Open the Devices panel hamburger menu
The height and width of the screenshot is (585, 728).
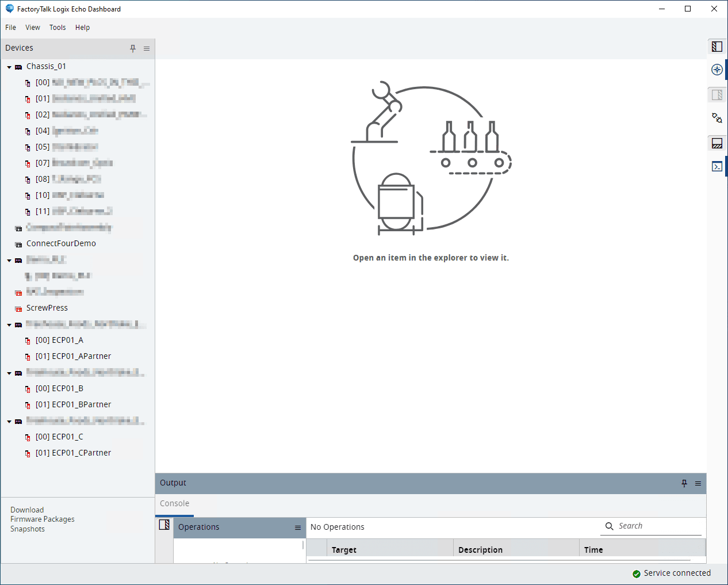click(x=147, y=48)
